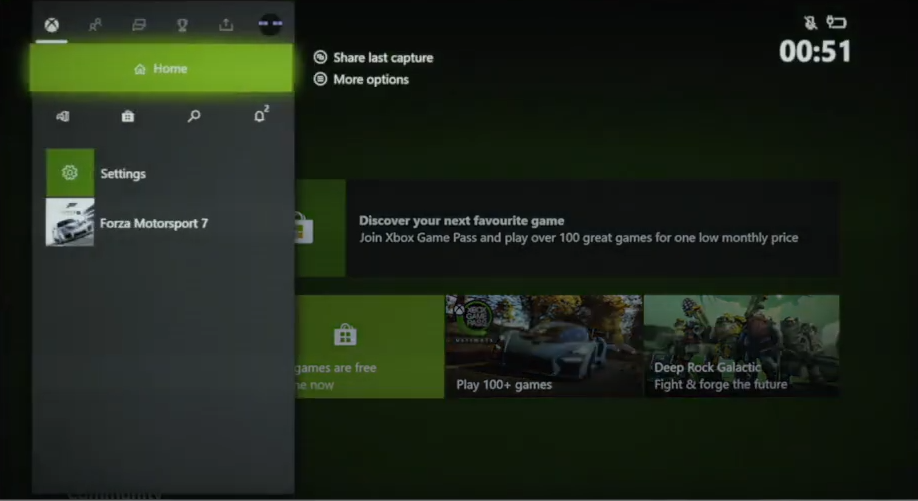Click the store bag tile beside the Game Pass banner
918x501 pixels.
point(320,228)
